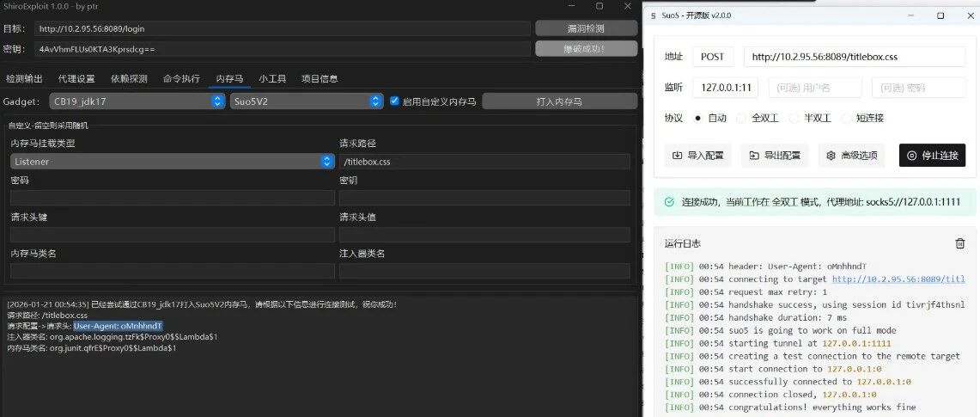Click the connection success status message
Screen dimensions: 980x417
point(820,202)
